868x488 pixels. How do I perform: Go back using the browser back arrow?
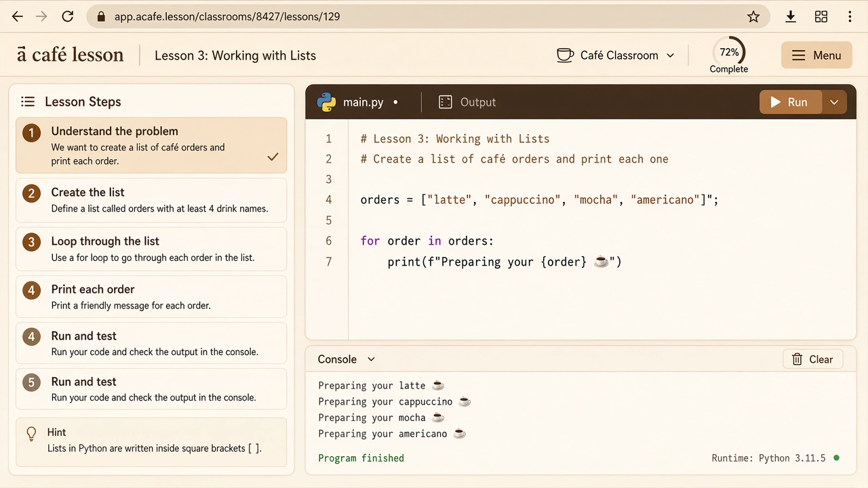[x=18, y=16]
